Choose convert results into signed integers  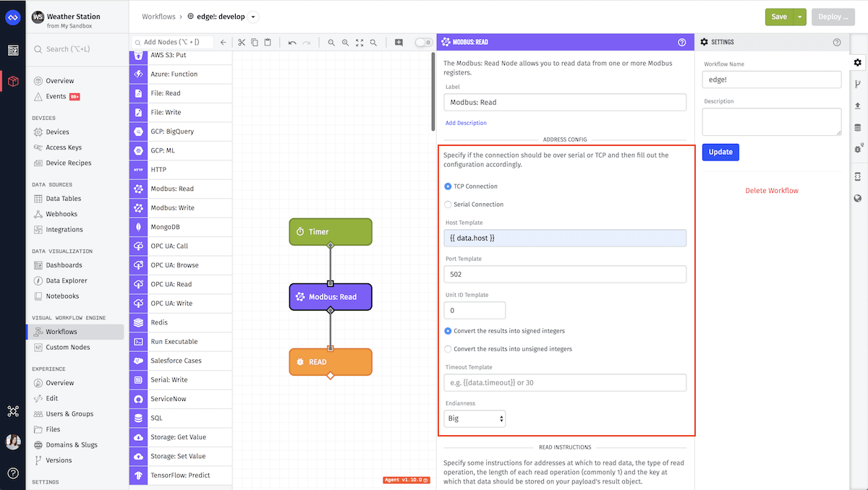point(448,331)
